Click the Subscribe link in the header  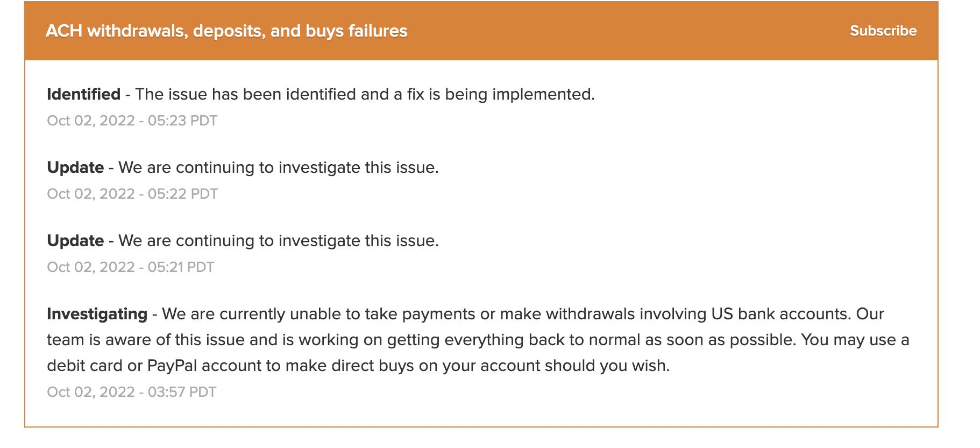[883, 31]
